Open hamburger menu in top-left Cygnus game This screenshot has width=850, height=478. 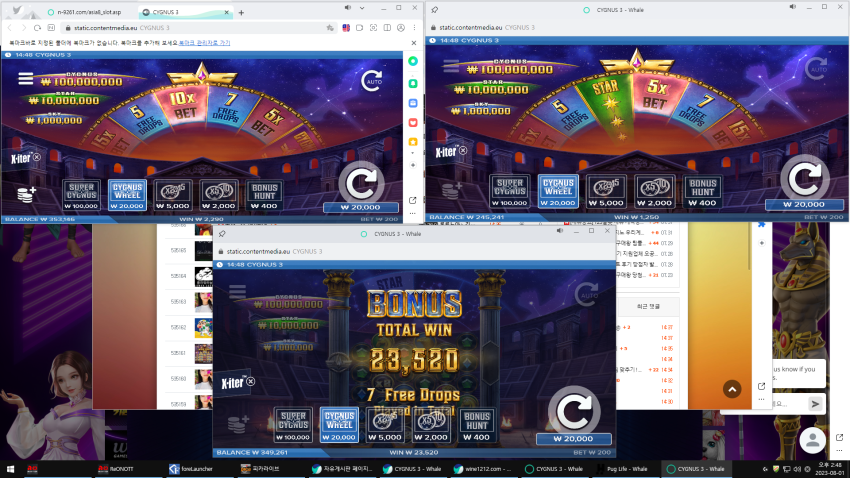25,79
